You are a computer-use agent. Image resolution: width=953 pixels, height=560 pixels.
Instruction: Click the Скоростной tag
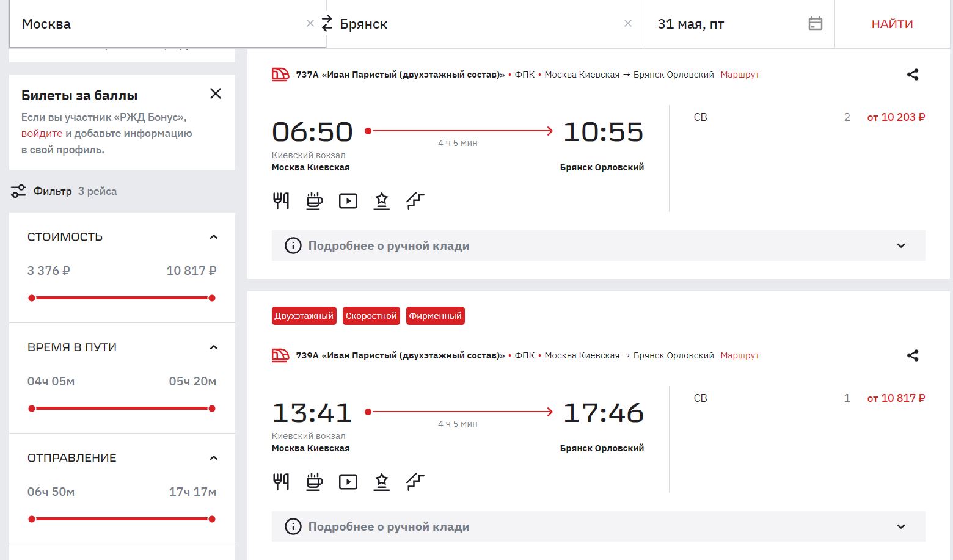coord(371,316)
